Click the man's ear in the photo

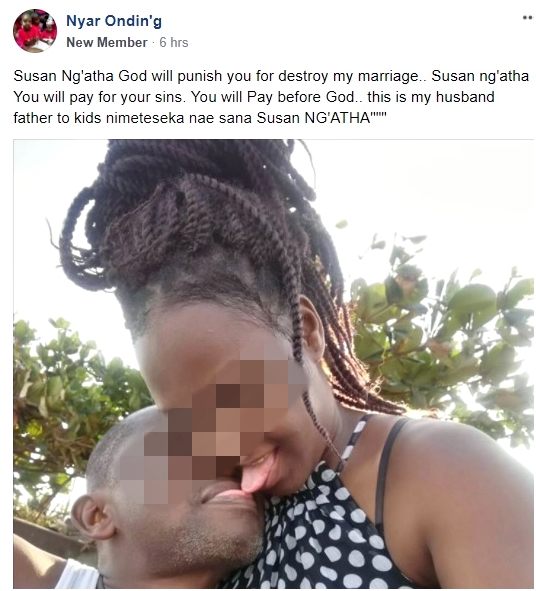(x=93, y=516)
